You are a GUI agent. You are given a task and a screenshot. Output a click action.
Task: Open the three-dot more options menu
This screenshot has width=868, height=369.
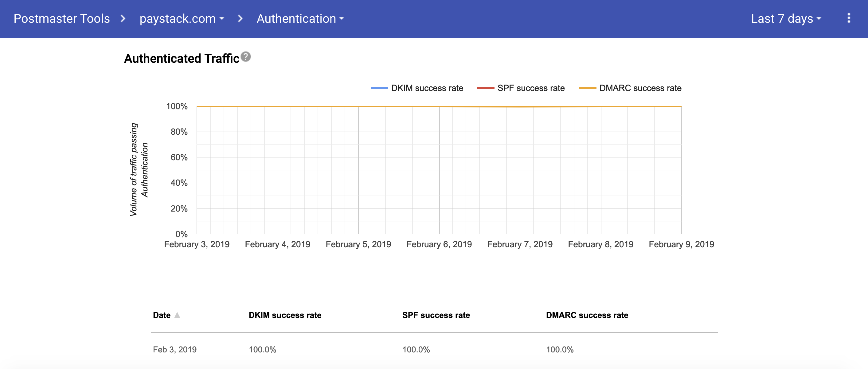coord(848,18)
